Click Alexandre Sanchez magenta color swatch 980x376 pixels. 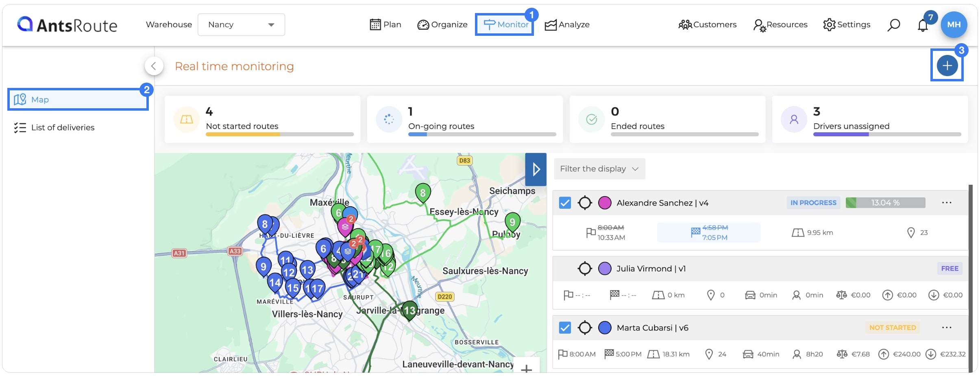coord(605,203)
